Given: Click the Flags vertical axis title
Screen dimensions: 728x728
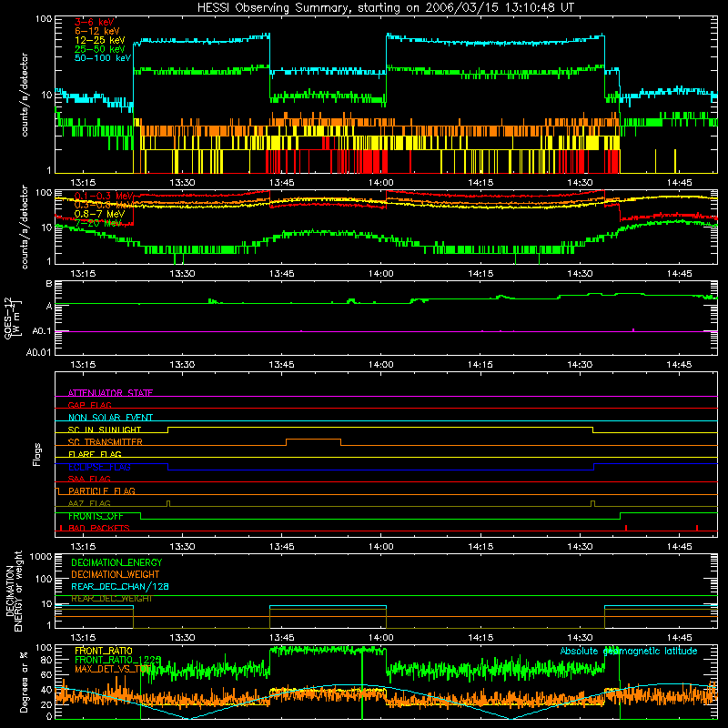Looking at the screenshot, I should pyautogui.click(x=37, y=454).
